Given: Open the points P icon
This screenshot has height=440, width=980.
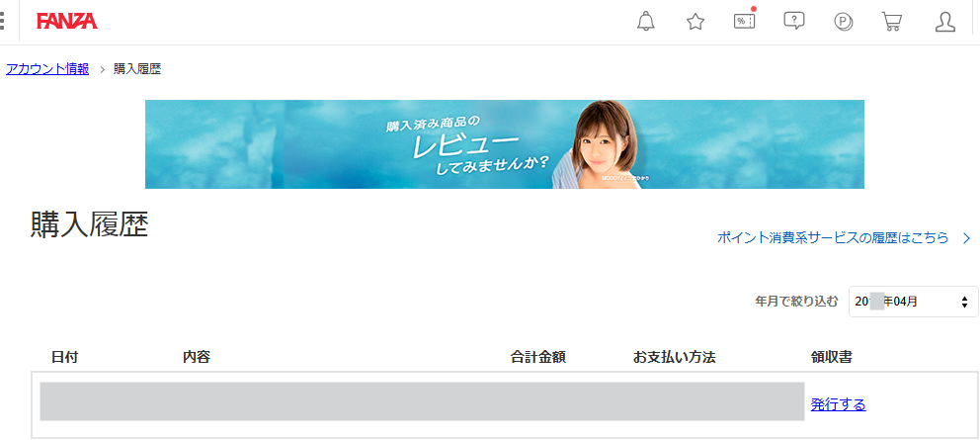Looking at the screenshot, I should 844,22.
